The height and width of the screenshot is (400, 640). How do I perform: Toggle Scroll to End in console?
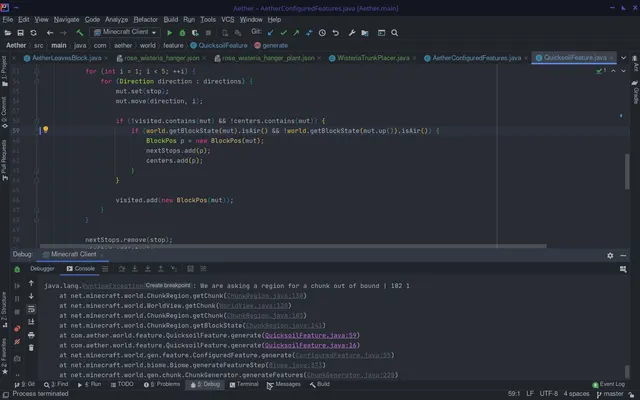tap(31, 322)
